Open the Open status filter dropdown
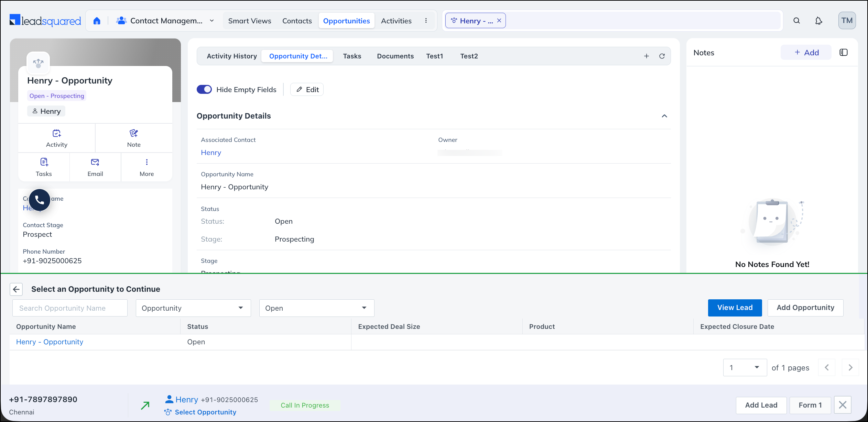 pyautogui.click(x=317, y=308)
